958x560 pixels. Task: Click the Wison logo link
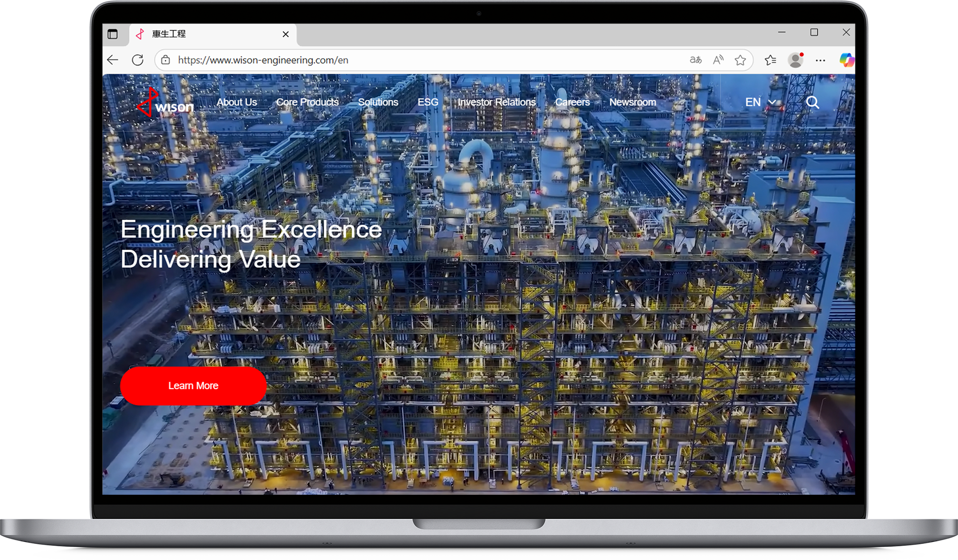(x=166, y=103)
